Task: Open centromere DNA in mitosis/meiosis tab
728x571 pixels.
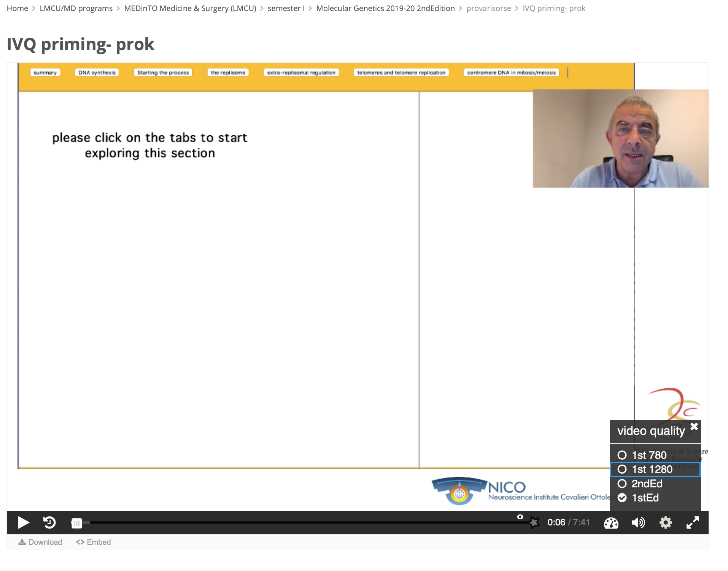Action: 512,73
